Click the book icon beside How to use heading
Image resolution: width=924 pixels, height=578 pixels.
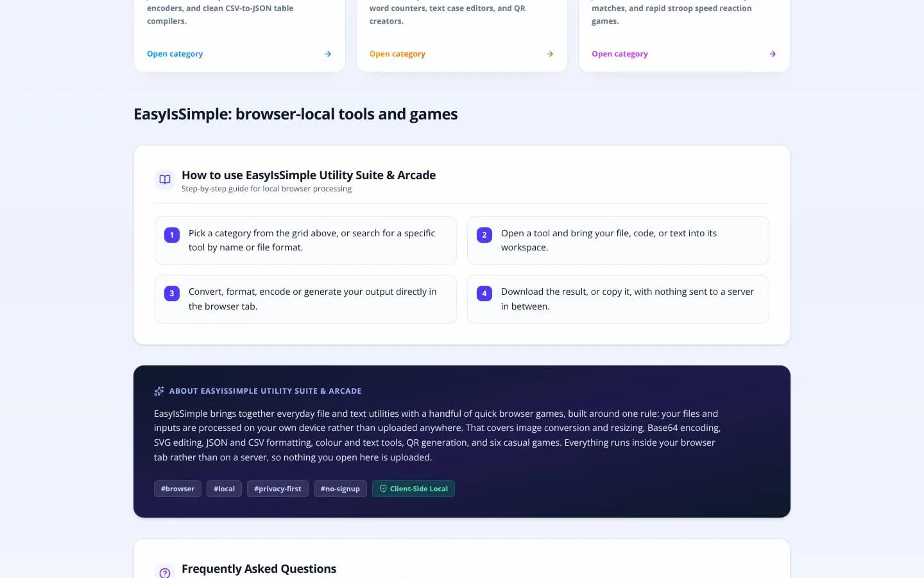point(165,180)
